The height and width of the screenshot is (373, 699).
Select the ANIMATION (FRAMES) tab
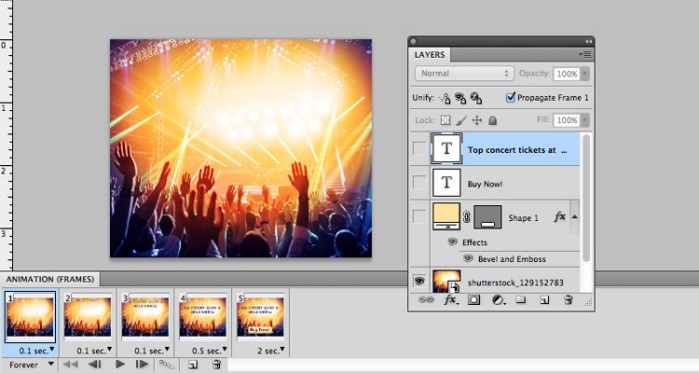50,279
